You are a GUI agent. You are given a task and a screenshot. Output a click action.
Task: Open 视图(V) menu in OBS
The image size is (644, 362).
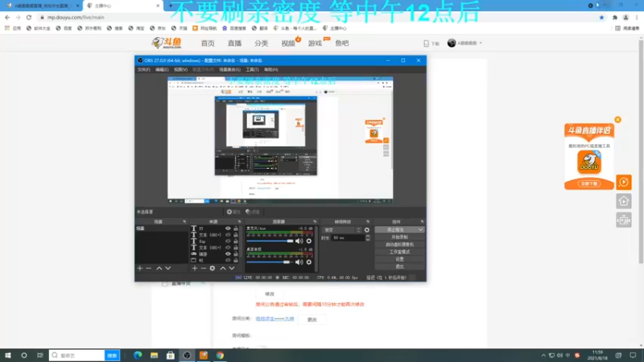(x=180, y=70)
